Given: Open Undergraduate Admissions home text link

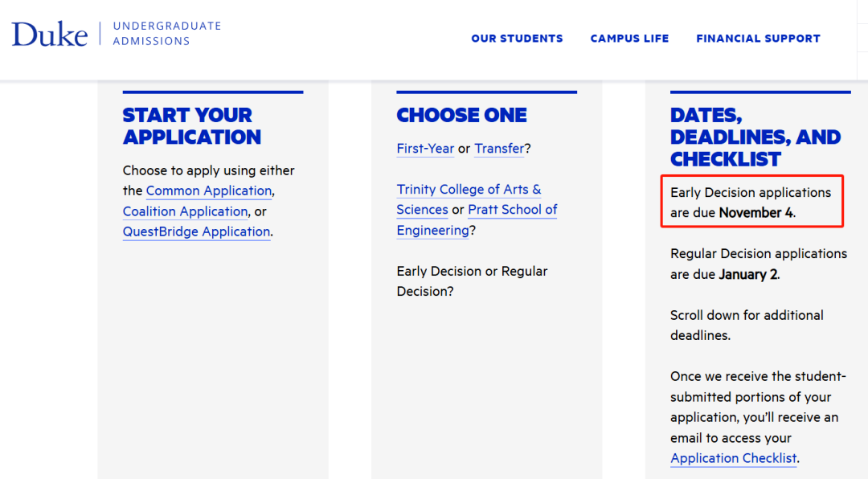Looking at the screenshot, I should pyautogui.click(x=166, y=33).
